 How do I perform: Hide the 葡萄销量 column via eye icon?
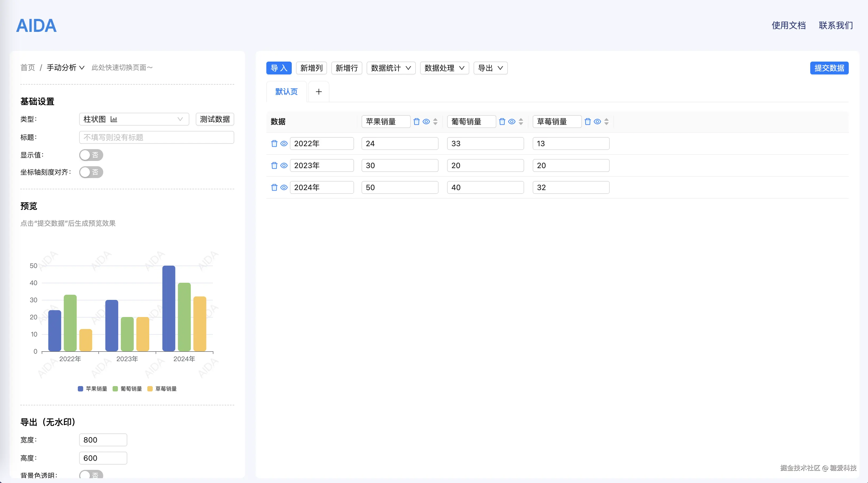tap(512, 122)
